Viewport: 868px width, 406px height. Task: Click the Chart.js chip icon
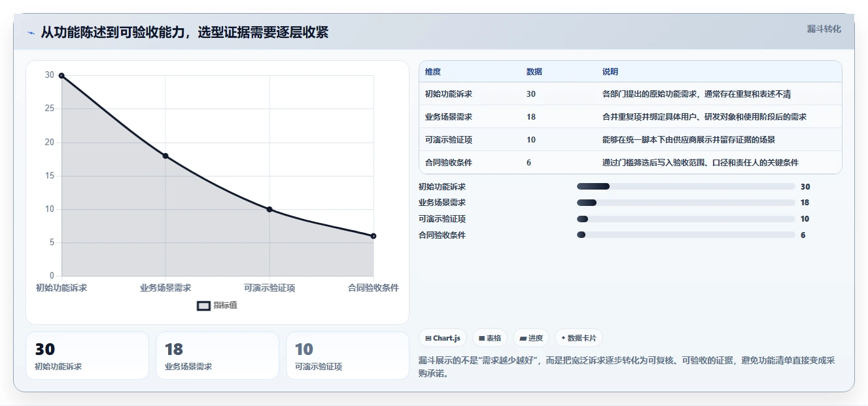click(x=428, y=338)
